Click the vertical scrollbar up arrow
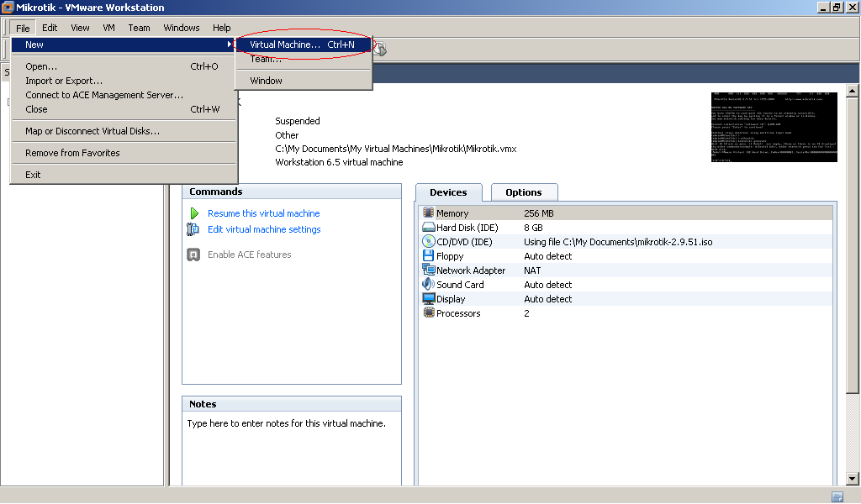 853,91
